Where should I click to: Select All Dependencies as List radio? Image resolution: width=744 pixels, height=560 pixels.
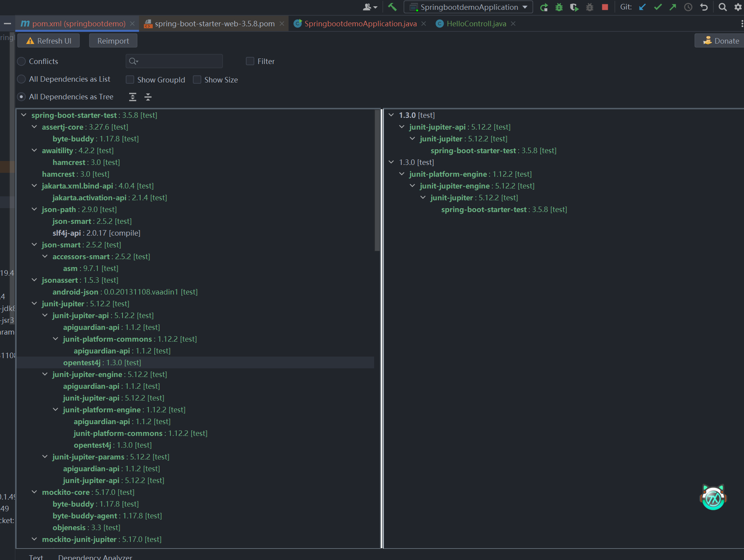pos(22,79)
